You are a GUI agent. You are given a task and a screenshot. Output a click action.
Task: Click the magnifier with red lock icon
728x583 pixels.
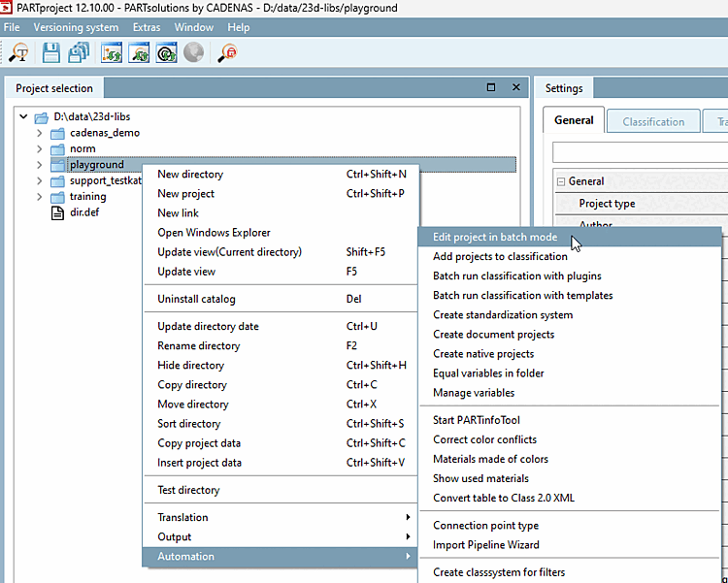pyautogui.click(x=227, y=52)
